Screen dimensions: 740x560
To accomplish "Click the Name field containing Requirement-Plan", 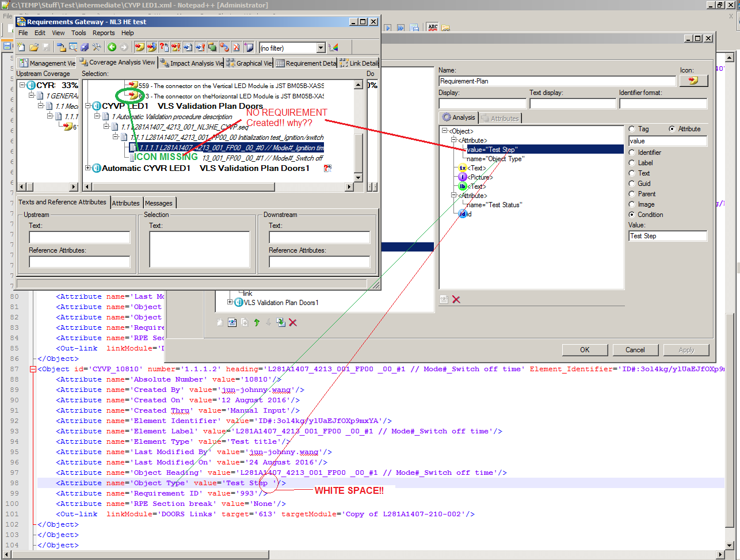I will click(556, 81).
